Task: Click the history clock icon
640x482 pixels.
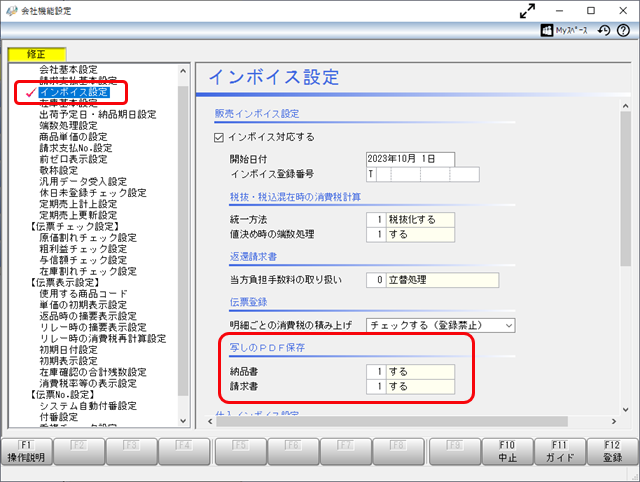Action: tap(604, 30)
